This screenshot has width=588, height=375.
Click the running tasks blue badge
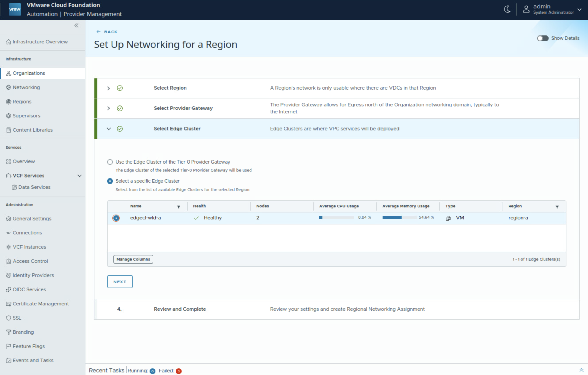pos(152,371)
